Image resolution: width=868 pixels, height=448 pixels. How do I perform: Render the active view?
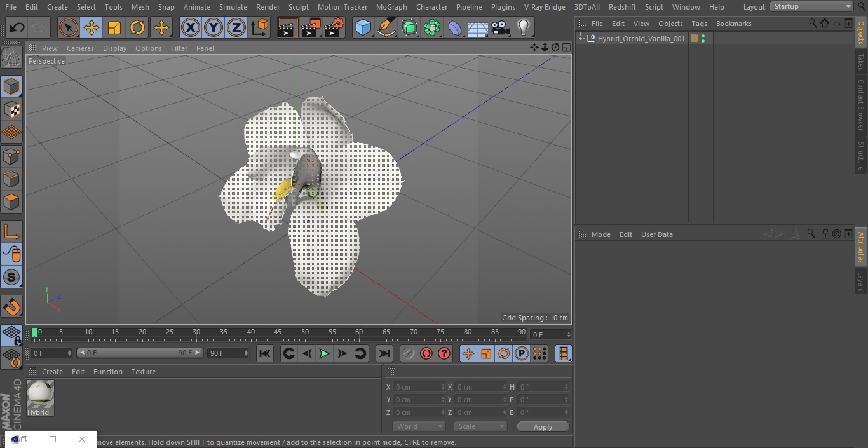click(288, 28)
